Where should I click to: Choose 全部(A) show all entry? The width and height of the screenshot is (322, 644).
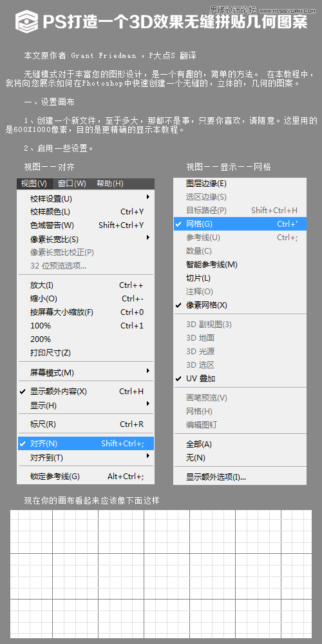(x=240, y=444)
